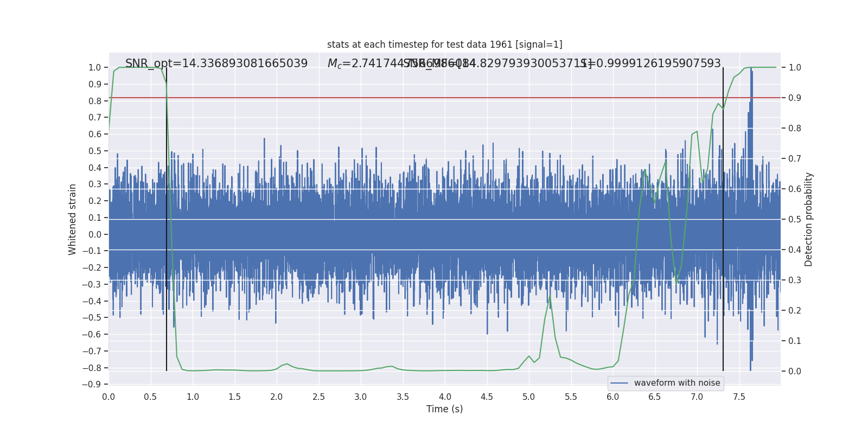Click the left axis tick '−0.9'
Image resolution: width=868 pixels, height=434 pixels.
coord(92,385)
